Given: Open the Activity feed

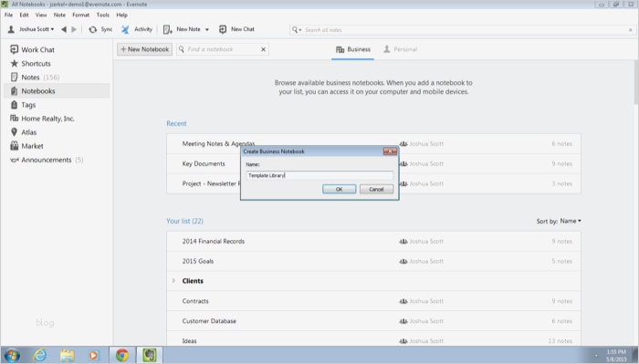Looking at the screenshot, I should click(137, 29).
